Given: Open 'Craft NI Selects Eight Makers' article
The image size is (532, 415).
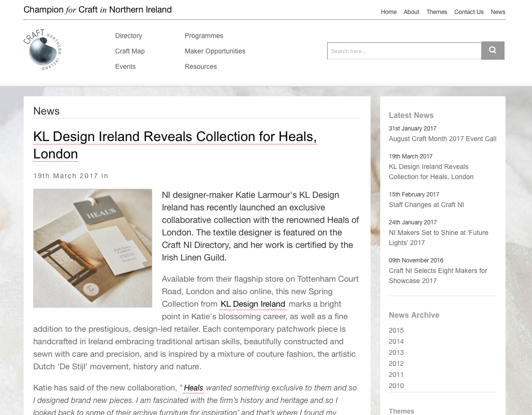Looking at the screenshot, I should coord(438,276).
